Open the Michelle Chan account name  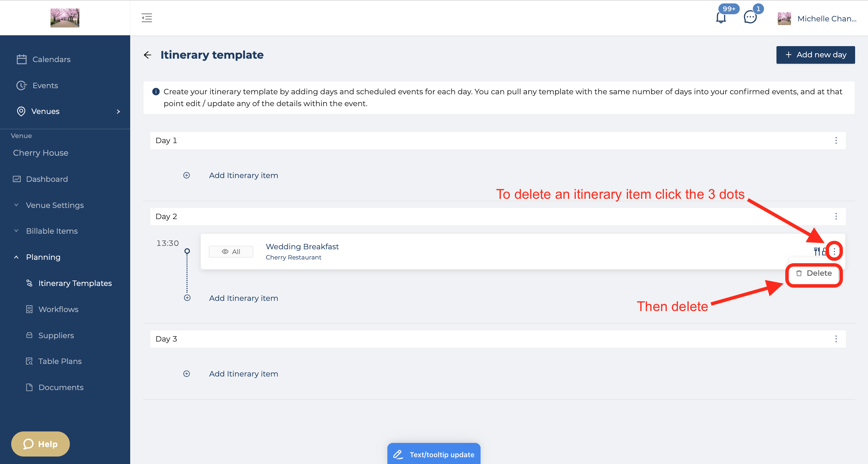(827, 19)
